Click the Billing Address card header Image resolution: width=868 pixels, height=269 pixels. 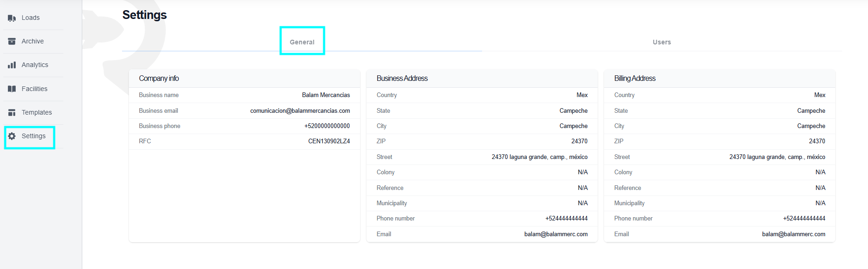pyautogui.click(x=720, y=79)
